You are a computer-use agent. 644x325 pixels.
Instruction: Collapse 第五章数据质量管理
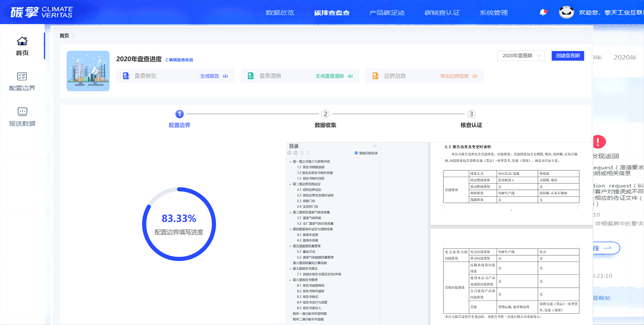pyautogui.click(x=290, y=246)
